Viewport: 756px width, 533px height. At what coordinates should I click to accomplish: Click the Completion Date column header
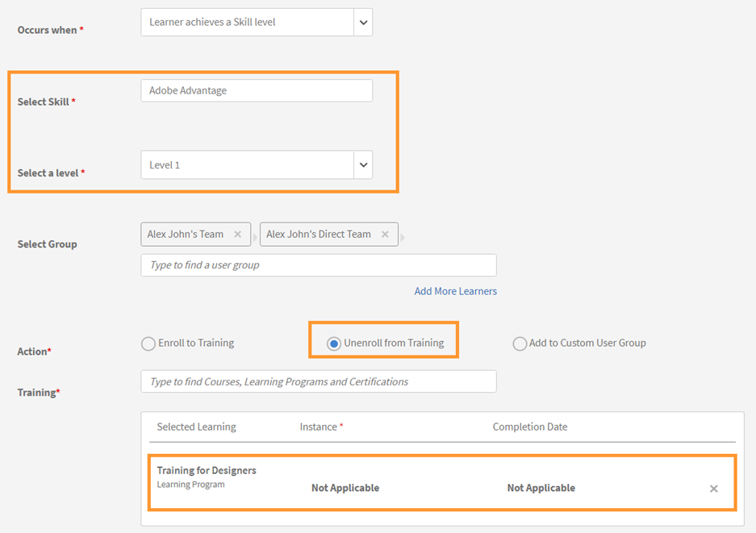[529, 427]
